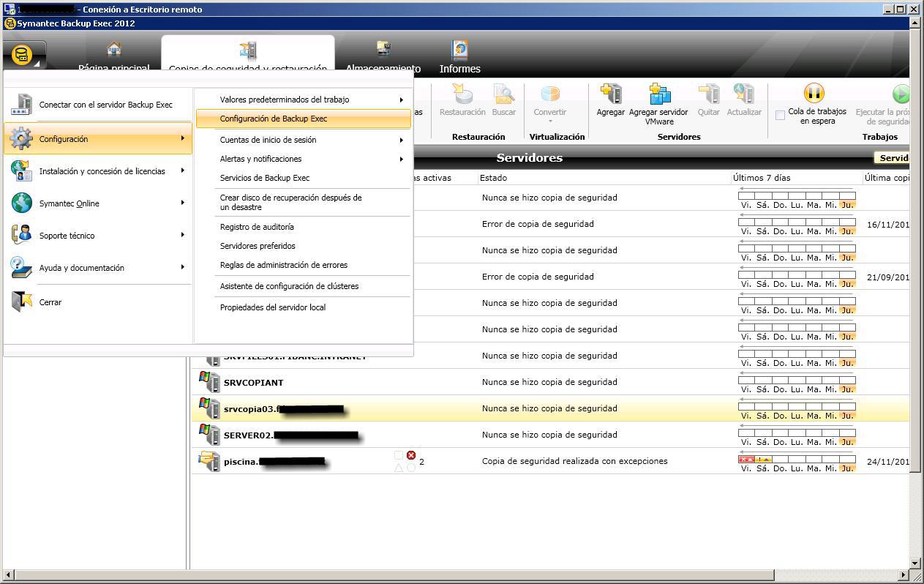Click the Buscar toolbar icon

503,94
